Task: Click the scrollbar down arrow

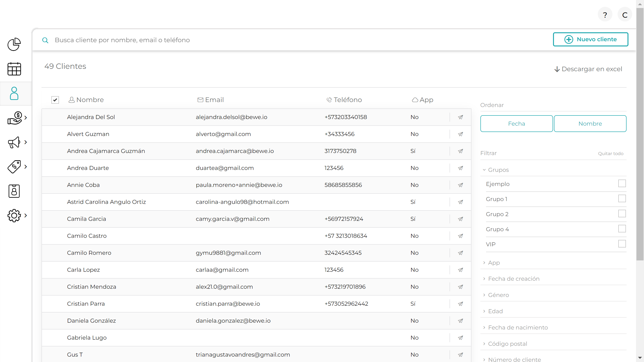Action: 640,358
